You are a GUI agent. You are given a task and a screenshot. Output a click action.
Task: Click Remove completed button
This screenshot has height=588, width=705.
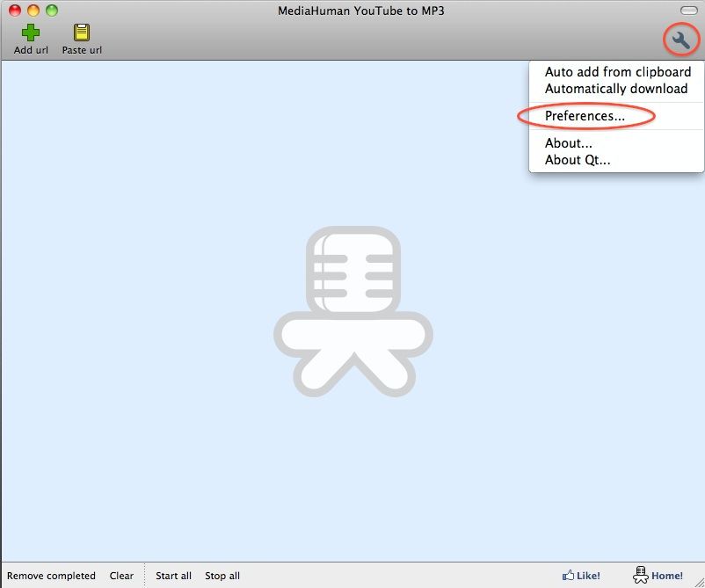[x=51, y=576]
